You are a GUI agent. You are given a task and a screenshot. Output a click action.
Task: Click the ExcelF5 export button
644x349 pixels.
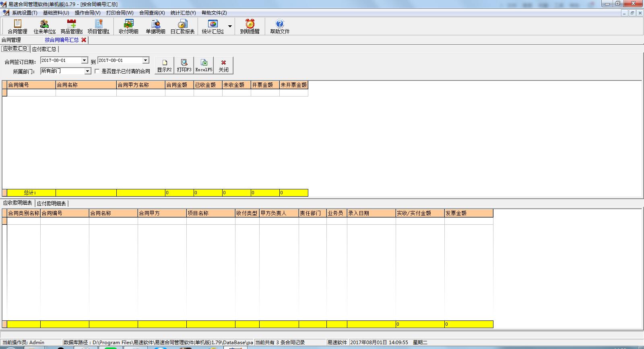[x=204, y=66]
